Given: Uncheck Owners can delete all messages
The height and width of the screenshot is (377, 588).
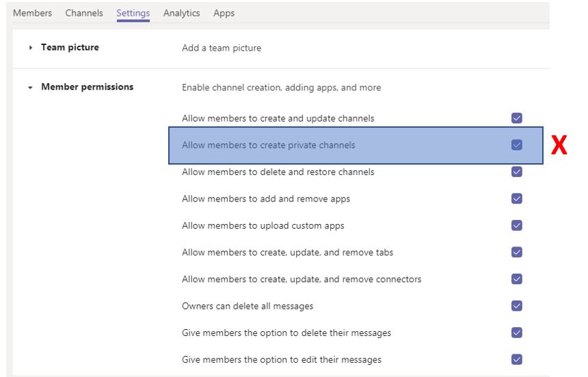Looking at the screenshot, I should pos(517,306).
